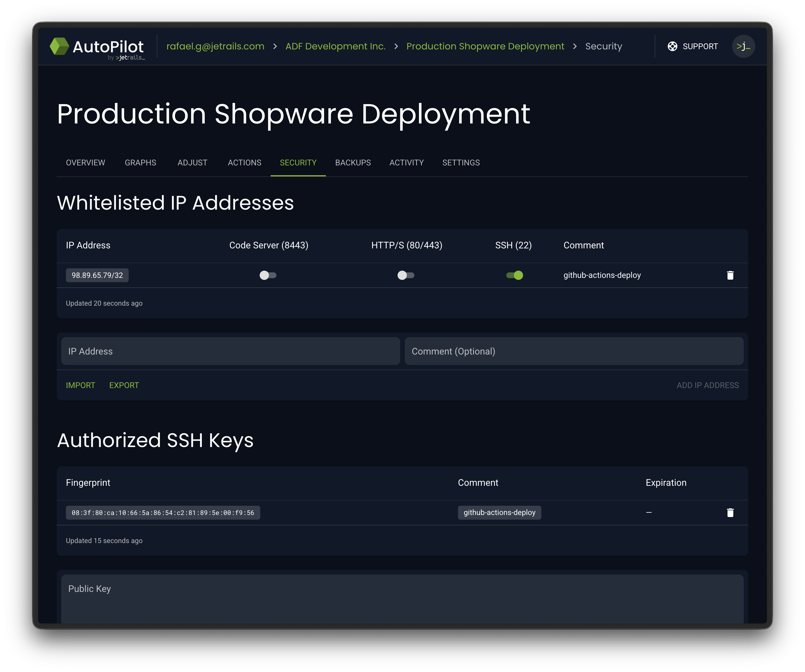Select the Security tab
805x672 pixels.
point(298,163)
